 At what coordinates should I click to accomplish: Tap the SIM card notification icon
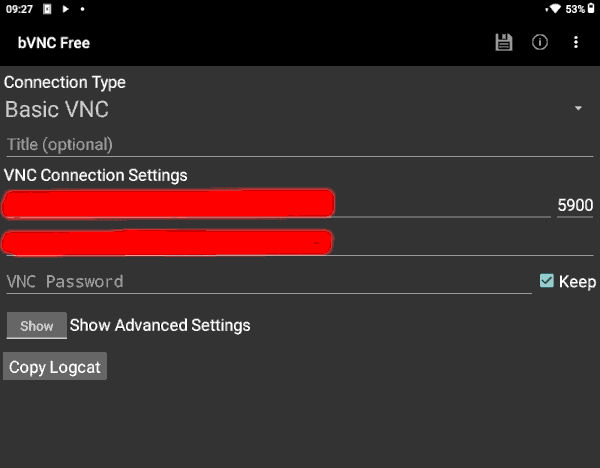tap(47, 8)
